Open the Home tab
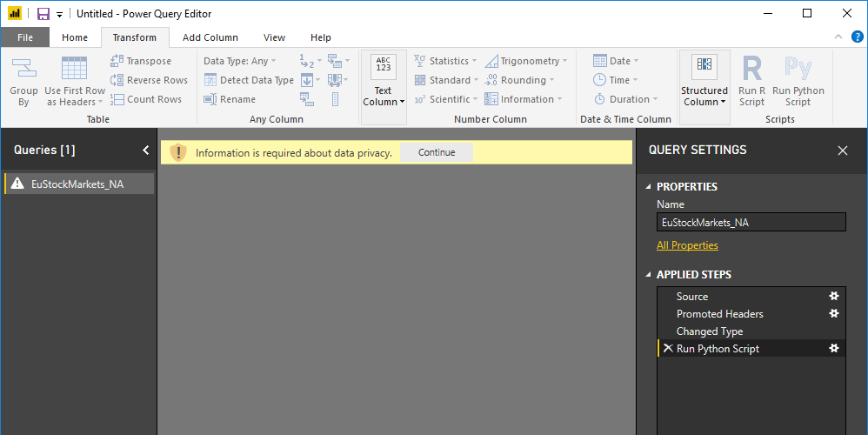Image resolution: width=868 pixels, height=435 pixels. pos(75,37)
